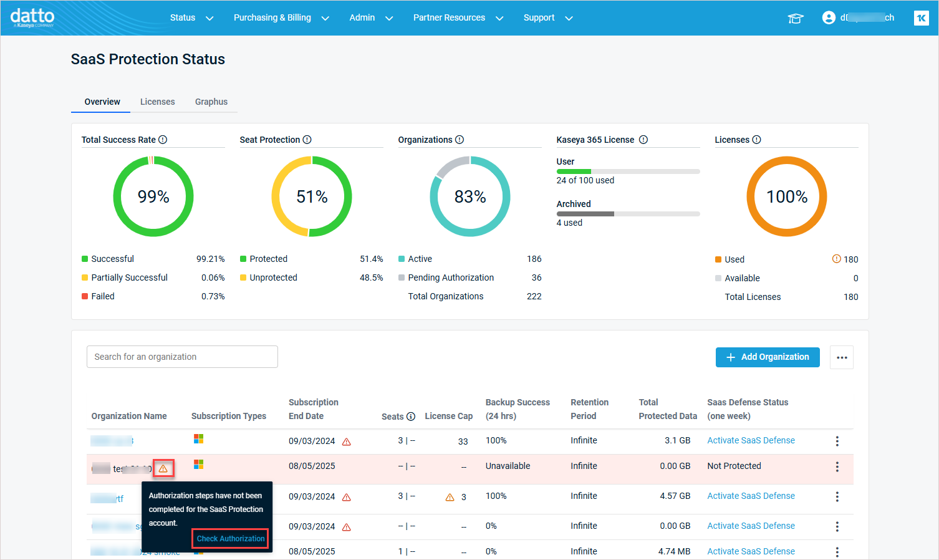Open row actions for 4.74 MB organization

[837, 552]
